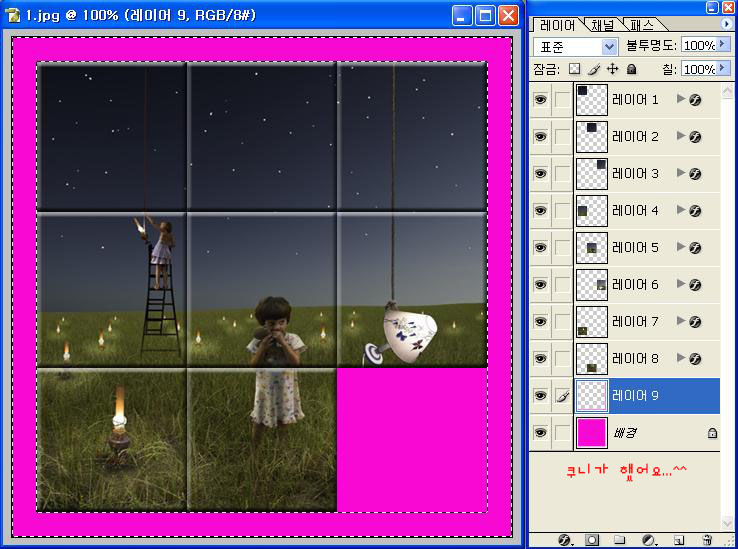Select the 레이어 8 layer row

coord(625,359)
